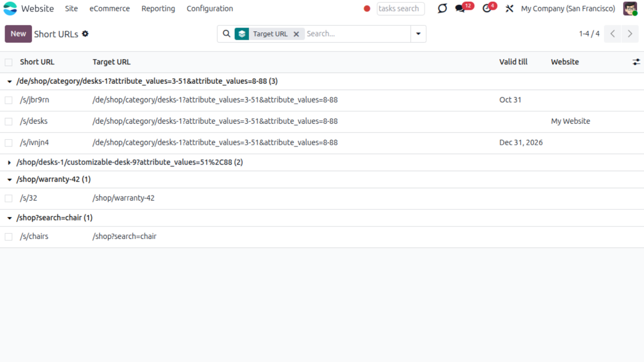Toggle the select-all header checkbox
The width and height of the screenshot is (644, 362).
9,62
